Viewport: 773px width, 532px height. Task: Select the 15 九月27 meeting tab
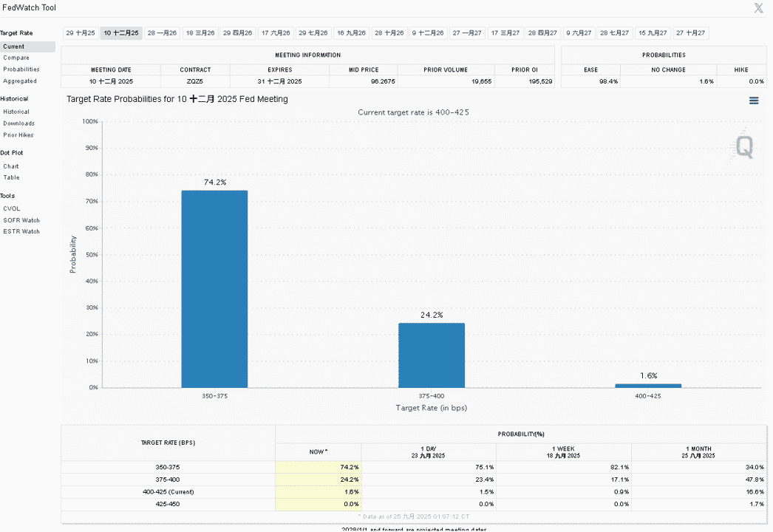(653, 33)
